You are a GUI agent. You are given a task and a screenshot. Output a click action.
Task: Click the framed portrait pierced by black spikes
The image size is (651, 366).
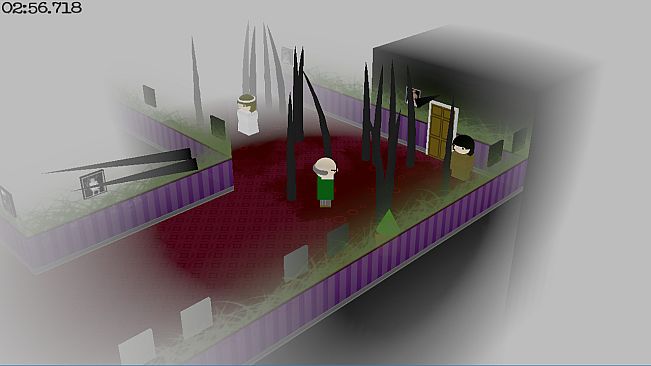click(x=93, y=184)
